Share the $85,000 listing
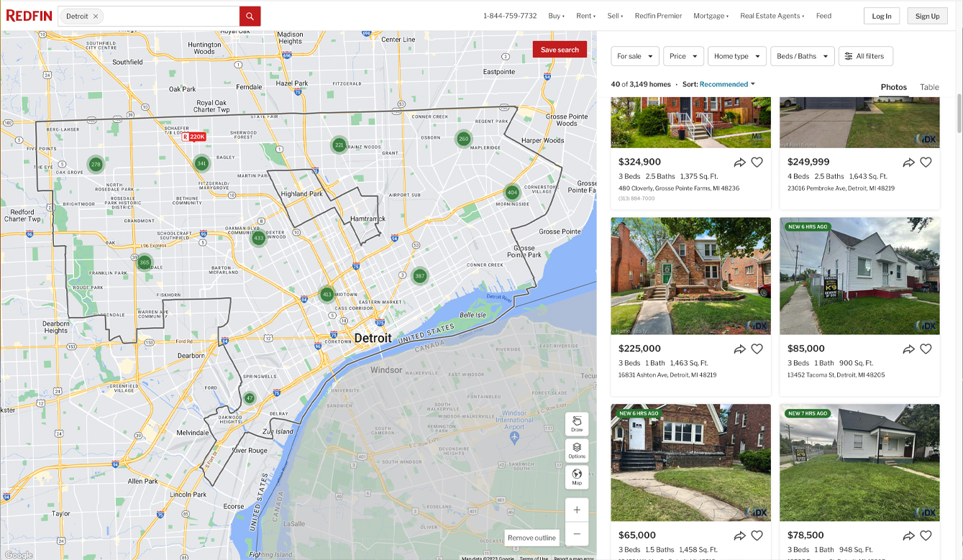This screenshot has height=560, width=963. coord(908,349)
